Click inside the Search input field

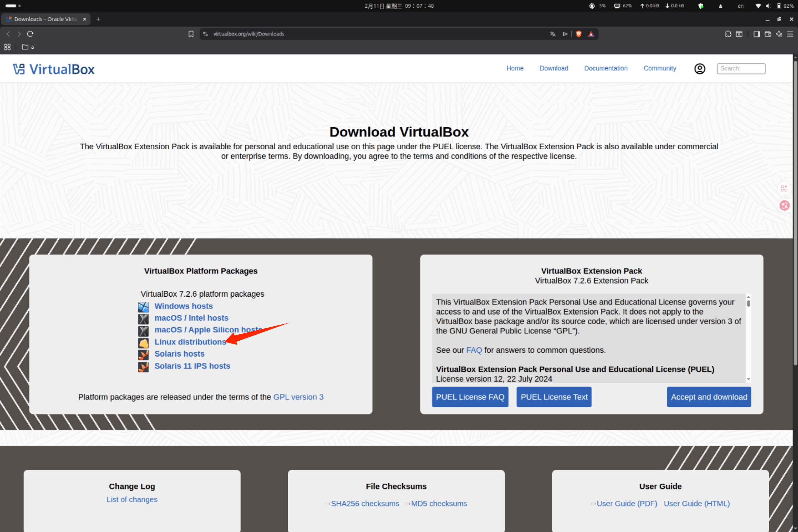pyautogui.click(x=741, y=68)
